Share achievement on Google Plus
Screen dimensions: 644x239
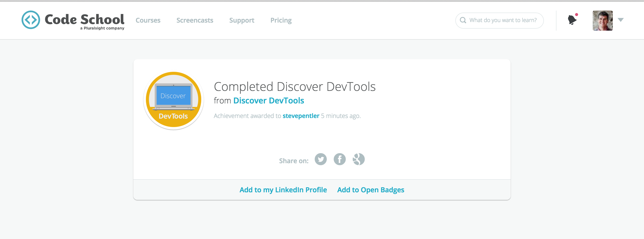coord(359,159)
